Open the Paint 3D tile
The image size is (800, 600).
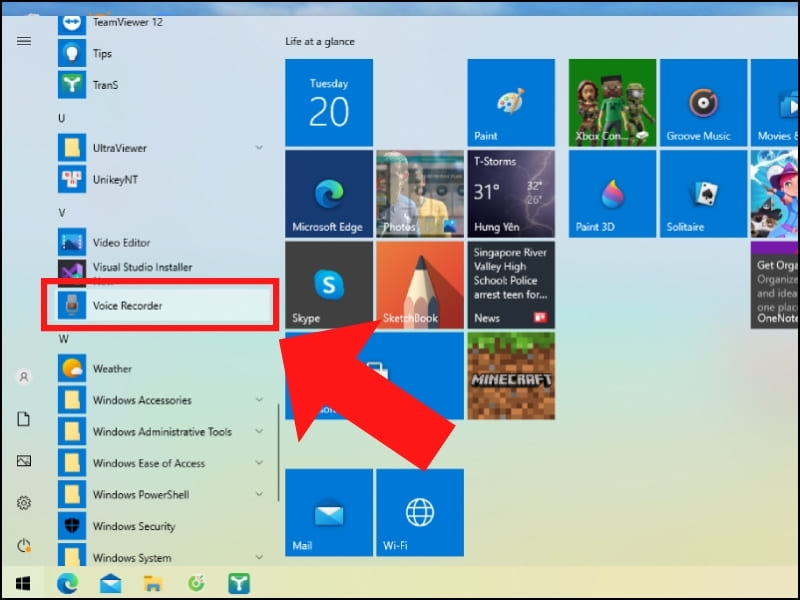[612, 194]
